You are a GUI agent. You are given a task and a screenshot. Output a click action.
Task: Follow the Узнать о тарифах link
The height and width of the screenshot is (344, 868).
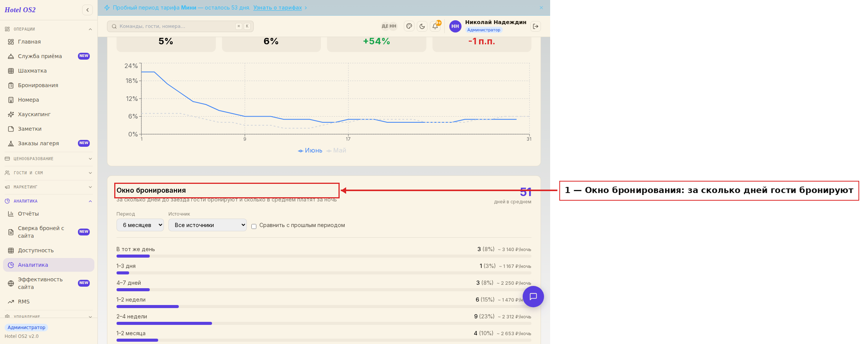pyautogui.click(x=278, y=8)
